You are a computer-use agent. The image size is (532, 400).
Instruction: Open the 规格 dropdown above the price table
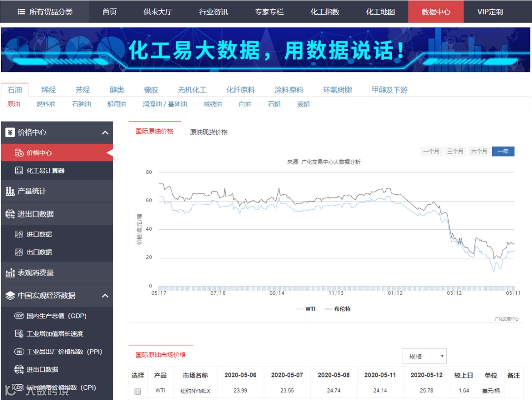pyautogui.click(x=424, y=356)
